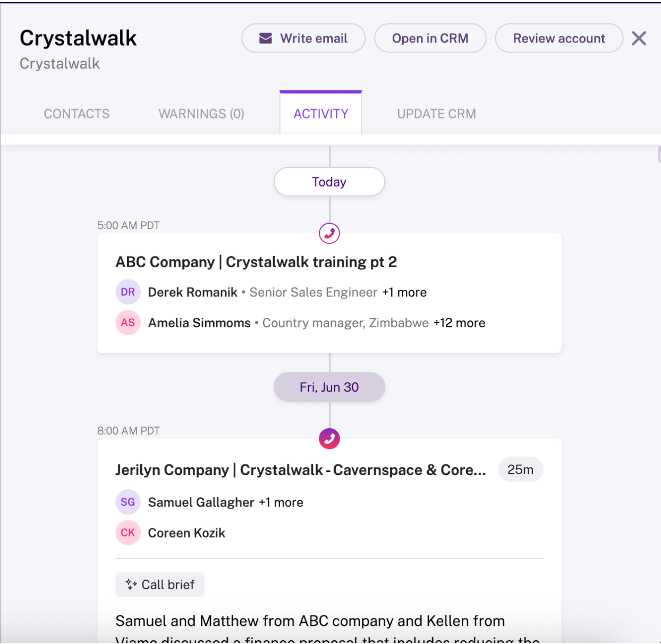This screenshot has height=644, width=661.
Task: Click the Review account button
Action: click(x=559, y=38)
